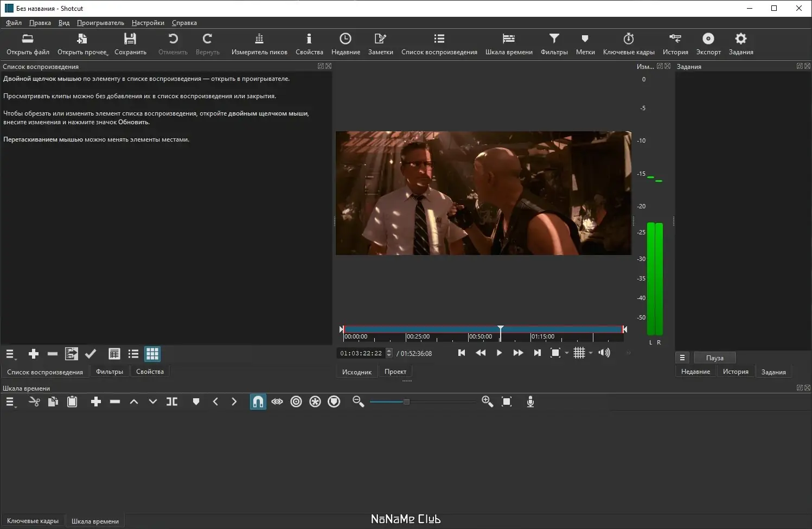Click the timecode spinner arrows
The width and height of the screenshot is (812, 529).
[x=389, y=353]
